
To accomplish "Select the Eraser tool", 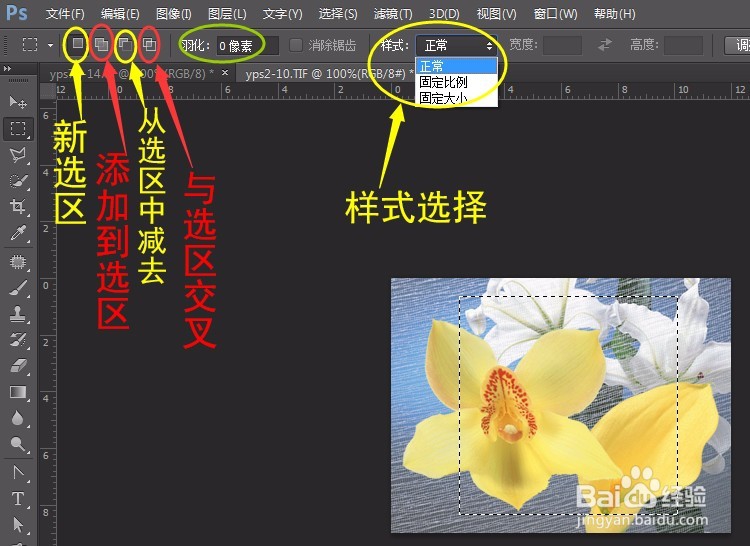I will pos(18,366).
